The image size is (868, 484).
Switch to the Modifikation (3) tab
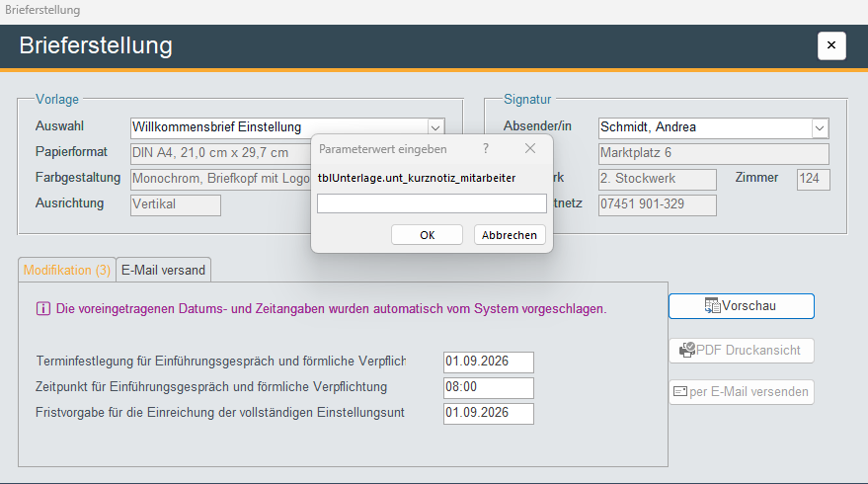pos(67,270)
